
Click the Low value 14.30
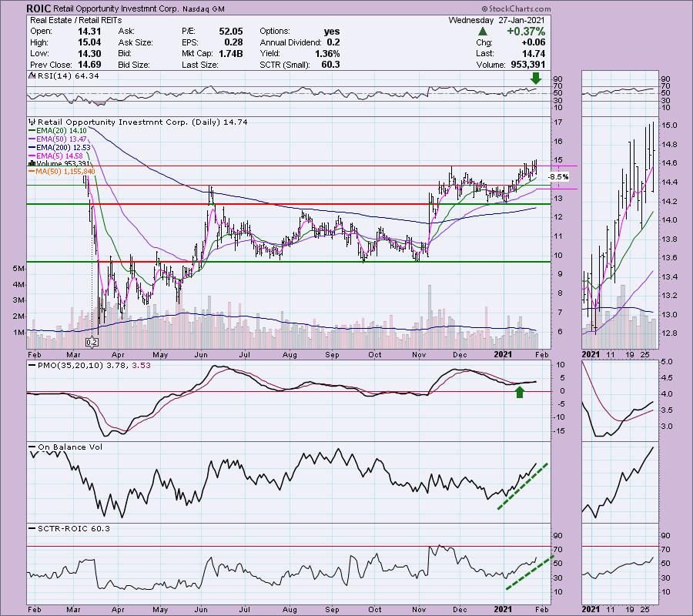coord(90,53)
